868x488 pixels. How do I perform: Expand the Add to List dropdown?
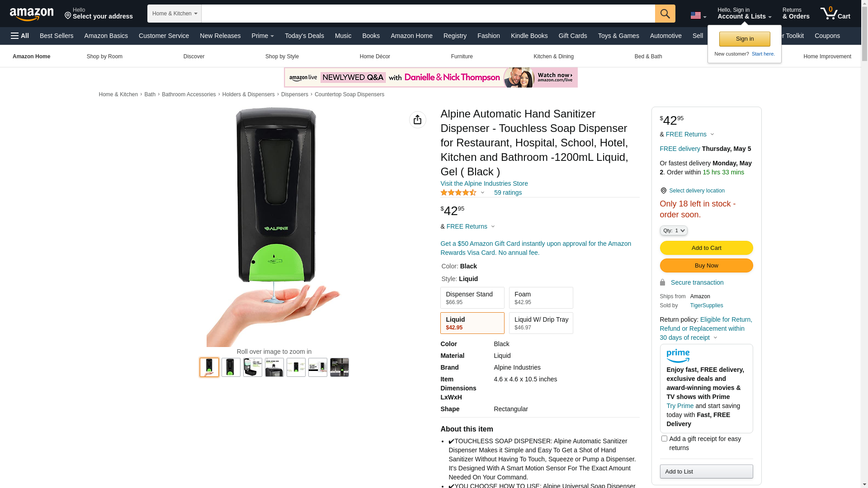pyautogui.click(x=707, y=472)
